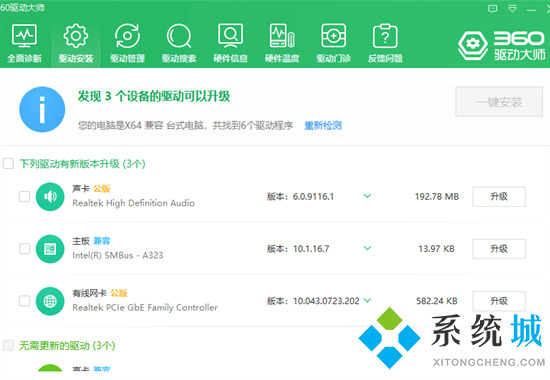
Task: Click the 无需更新的驱动 (3个) section header
Action: (x=67, y=346)
